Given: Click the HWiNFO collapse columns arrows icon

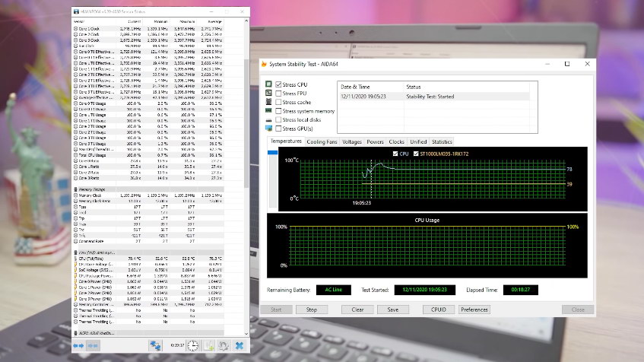Looking at the screenshot, I should [94, 345].
